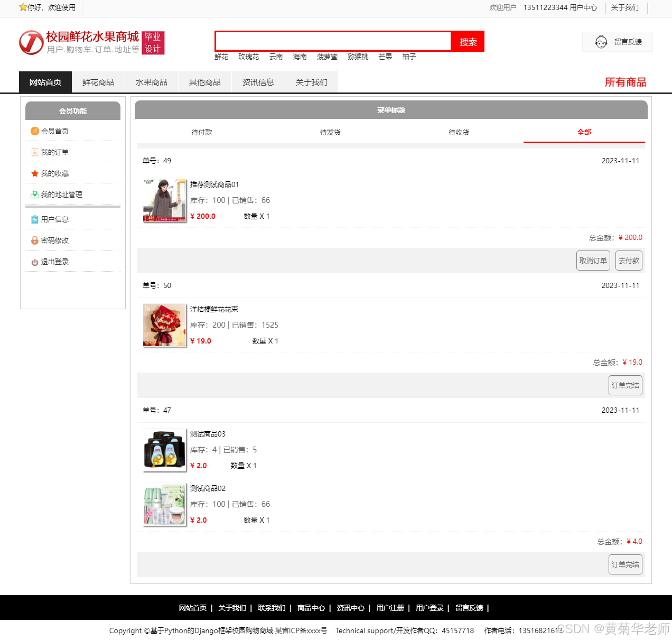Screen dimensions: 672x640
Task: Click the 玫瑰花 search keyword
Action: click(x=248, y=57)
